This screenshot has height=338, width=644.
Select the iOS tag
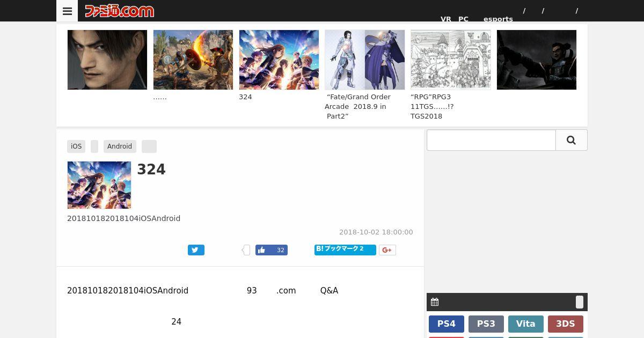(76, 146)
